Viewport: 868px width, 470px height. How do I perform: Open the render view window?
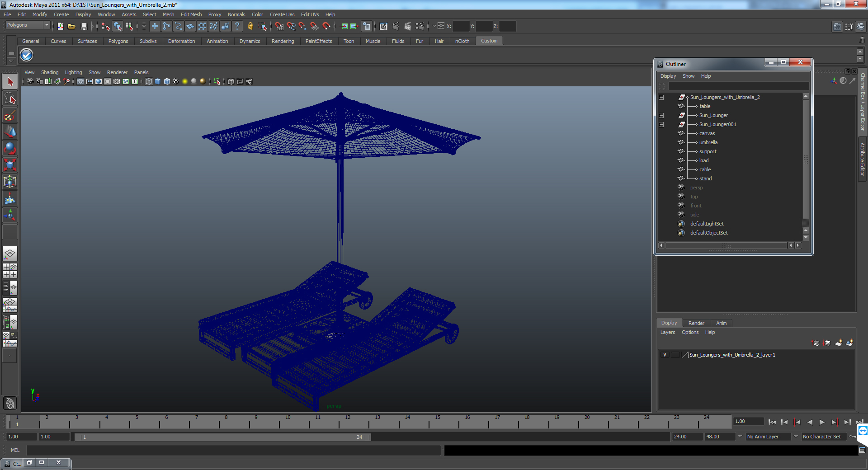(383, 26)
